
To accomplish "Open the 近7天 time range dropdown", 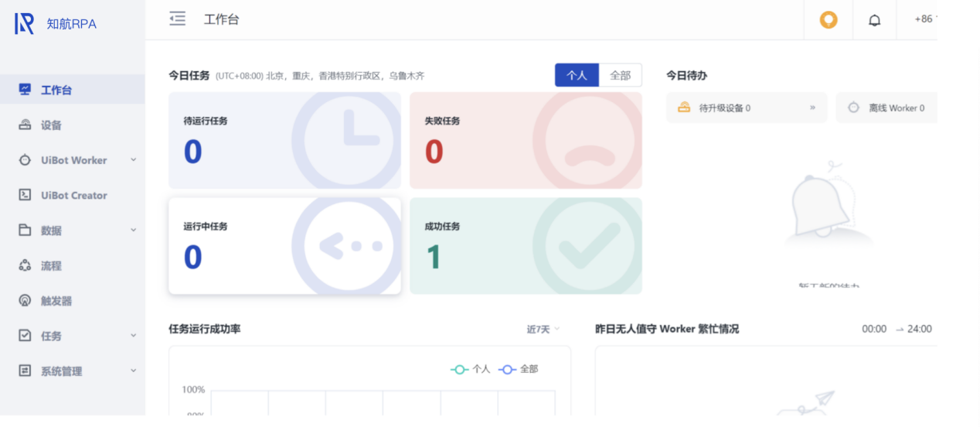I will [543, 330].
